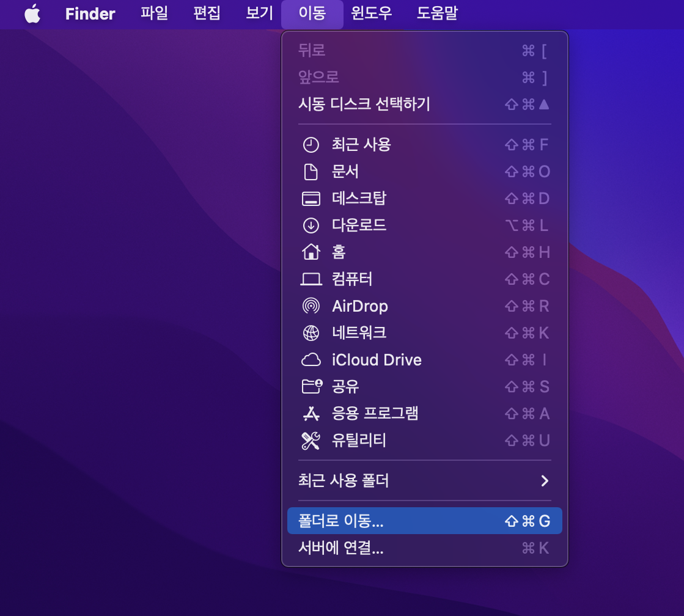Image resolution: width=684 pixels, height=616 pixels.
Task: Select 문서 text in menu
Action: coord(345,172)
